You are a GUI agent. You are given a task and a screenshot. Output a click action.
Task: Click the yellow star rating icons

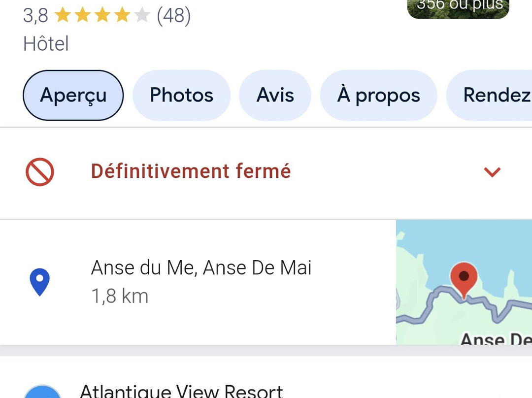[102, 16]
